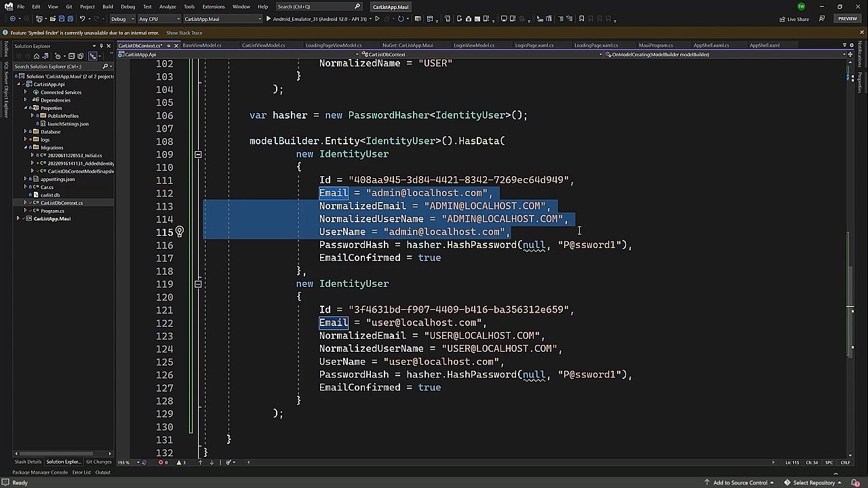The width and height of the screenshot is (868, 488).
Task: Toggle Track Active Item in Solution Explorer
Action: pyautogui.click(x=93, y=56)
